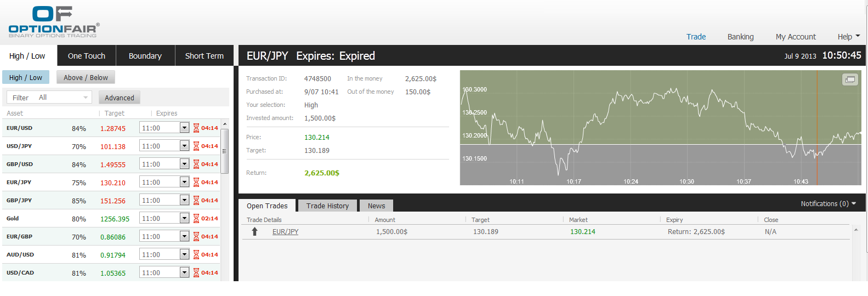
Task: Switch to the Above / Below option type
Action: click(x=86, y=78)
